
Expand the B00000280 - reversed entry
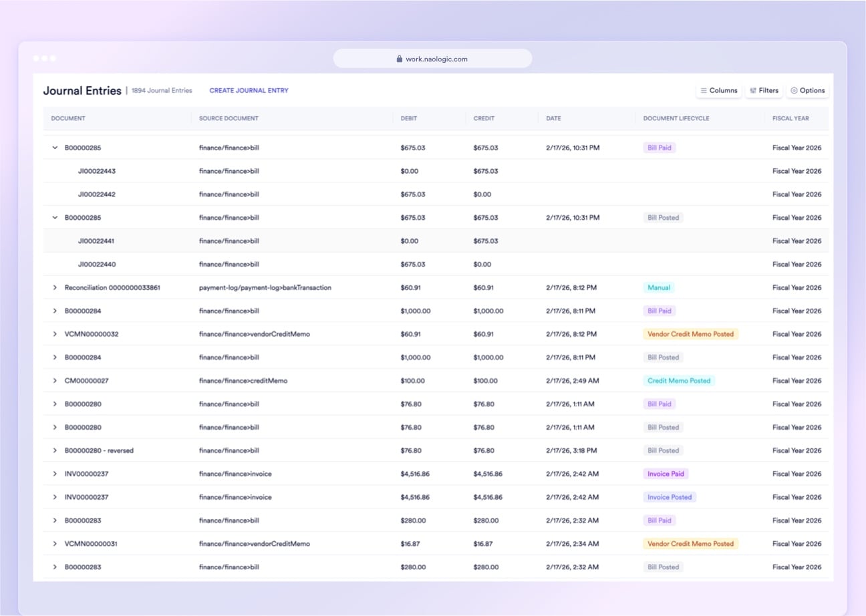coord(55,450)
